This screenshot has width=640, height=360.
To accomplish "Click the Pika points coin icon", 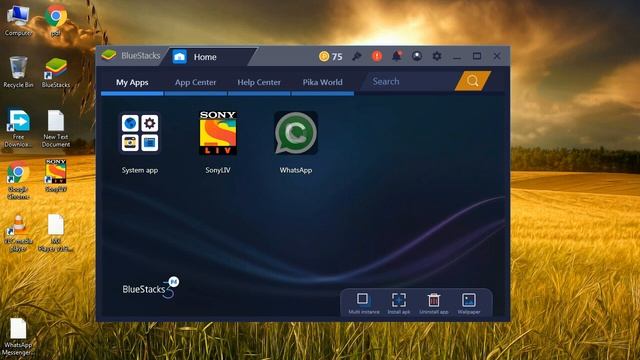I will [x=324, y=56].
